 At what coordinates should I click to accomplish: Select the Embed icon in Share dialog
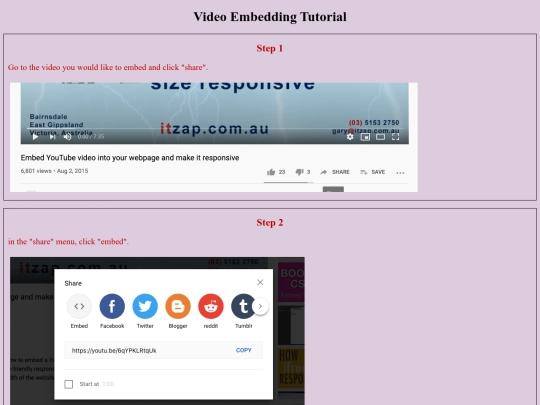(79, 306)
